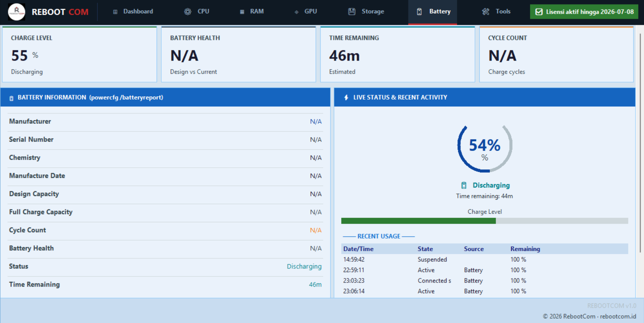Click the 'Source' column header

(474, 249)
